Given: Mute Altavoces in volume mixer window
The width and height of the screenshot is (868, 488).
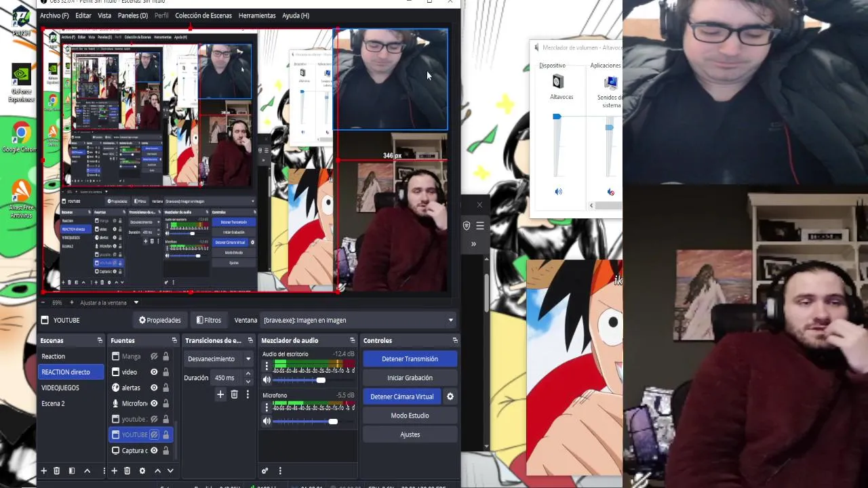Looking at the screenshot, I should 559,192.
